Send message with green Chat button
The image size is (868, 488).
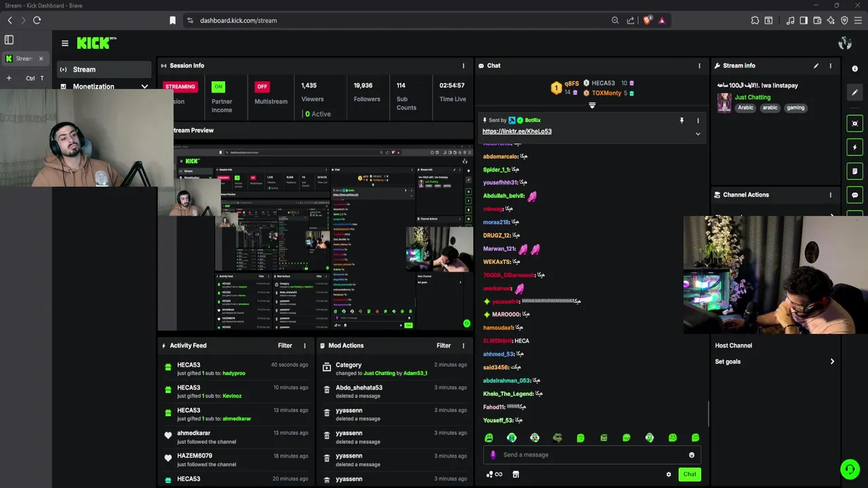690,474
